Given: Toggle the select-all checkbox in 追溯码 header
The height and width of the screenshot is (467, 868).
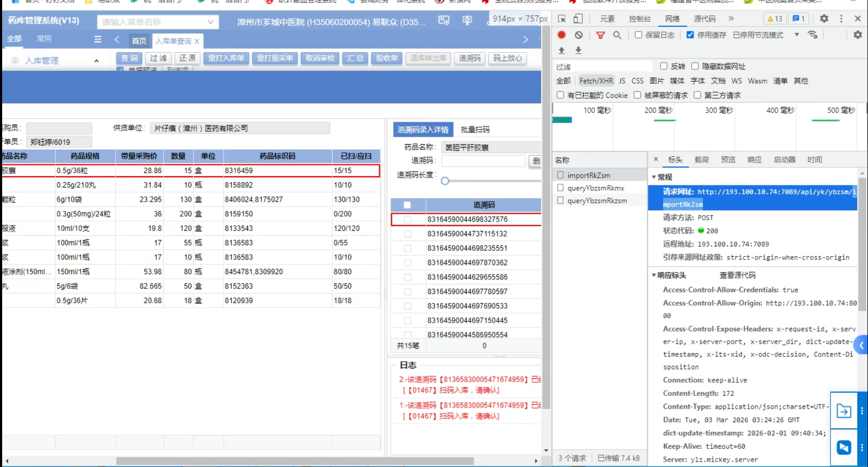Looking at the screenshot, I should pos(407,205).
